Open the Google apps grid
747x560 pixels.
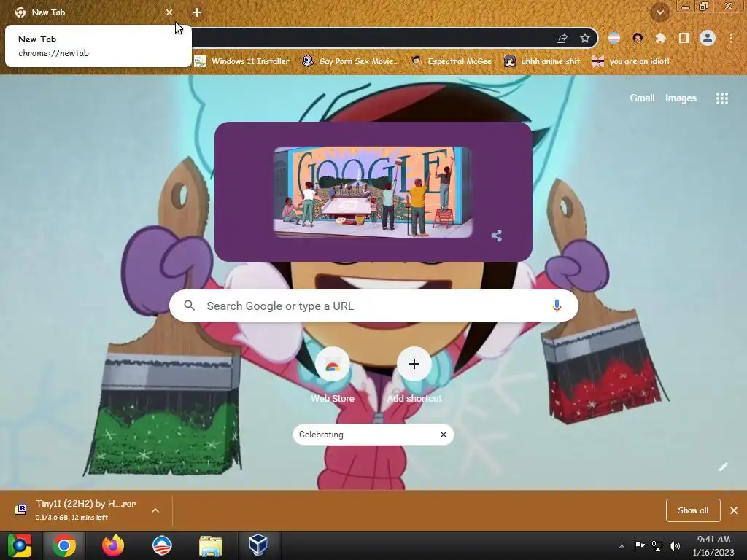(722, 98)
